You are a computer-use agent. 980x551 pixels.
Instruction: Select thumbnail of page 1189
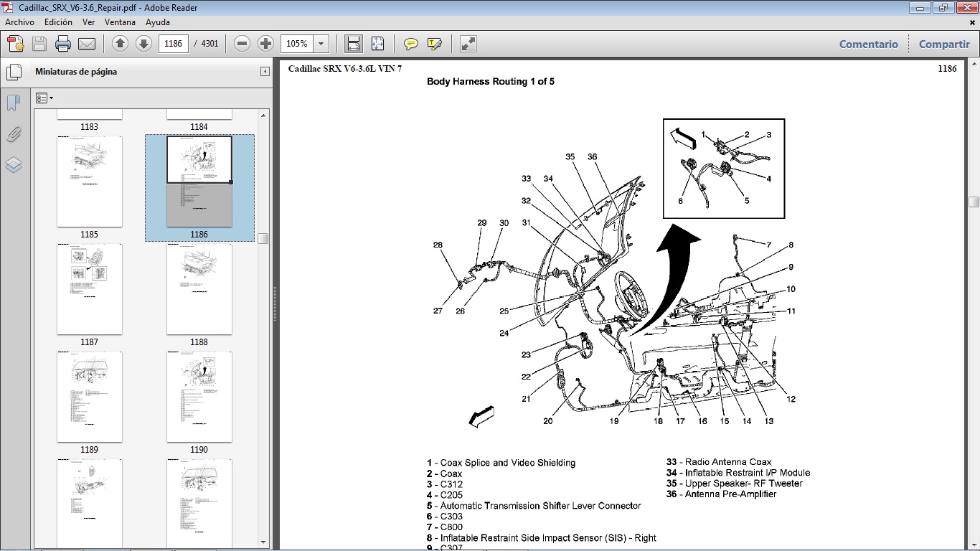(x=90, y=397)
